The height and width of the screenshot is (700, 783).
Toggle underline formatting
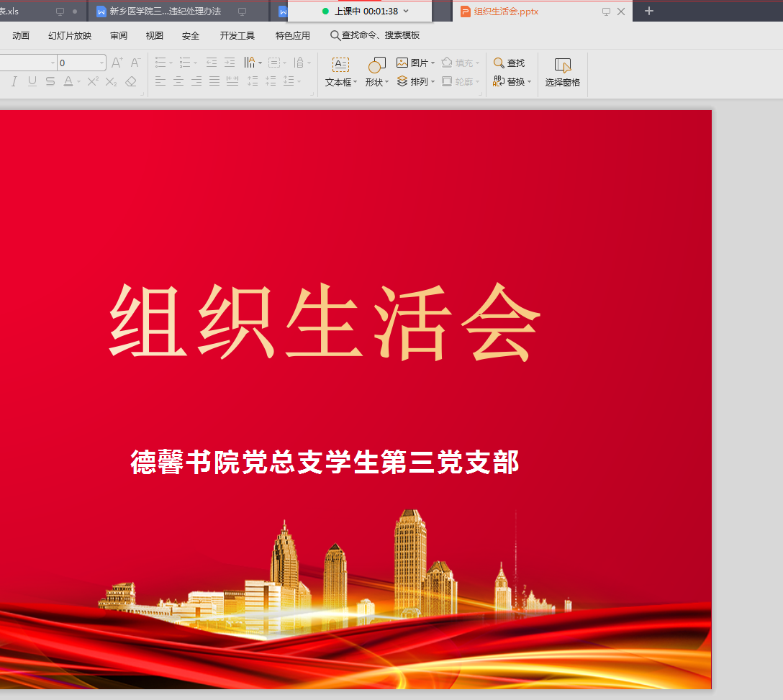(x=32, y=82)
